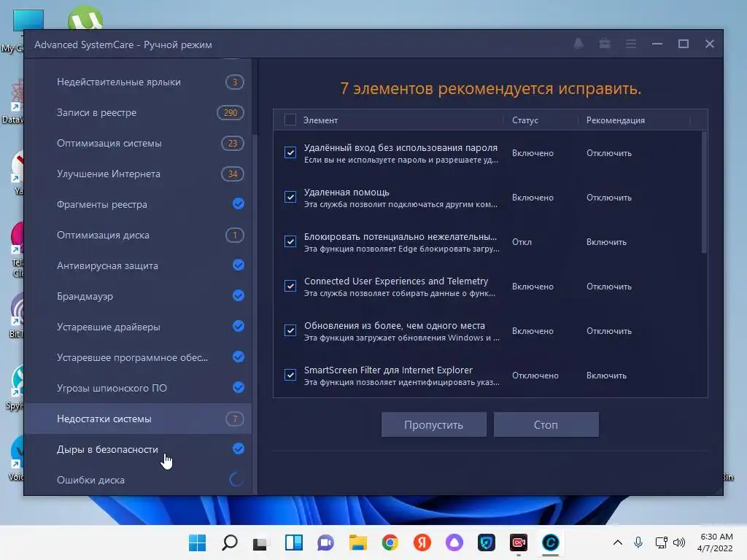Open Yandex browser from the taskbar
Image resolution: width=747 pixels, height=560 pixels.
(422, 542)
